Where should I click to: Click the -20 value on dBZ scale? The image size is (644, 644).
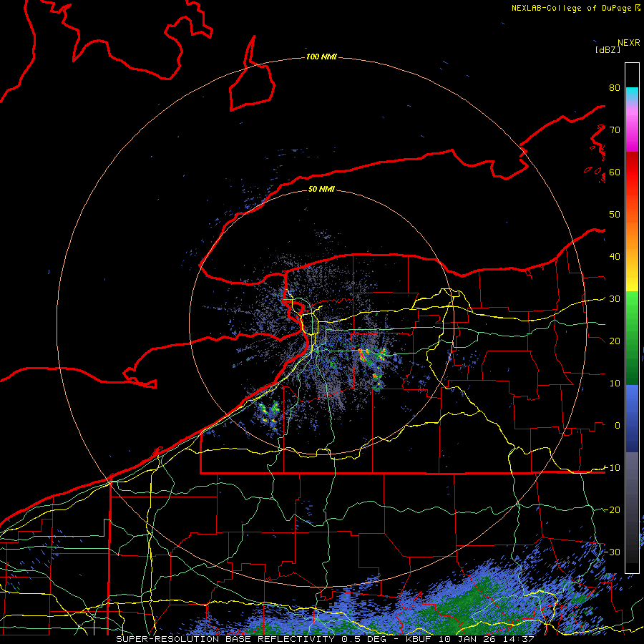612,510
